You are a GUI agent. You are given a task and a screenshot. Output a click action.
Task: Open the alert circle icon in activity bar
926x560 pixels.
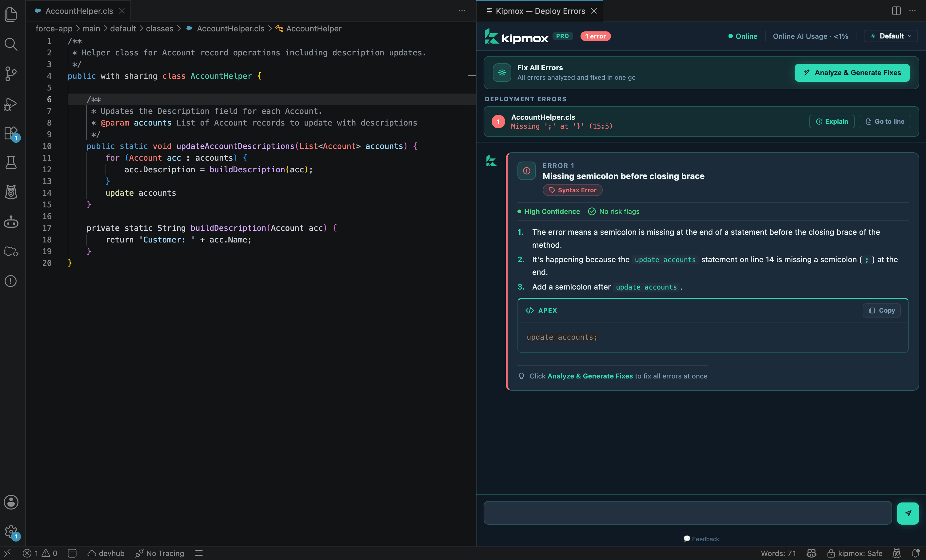click(x=11, y=281)
